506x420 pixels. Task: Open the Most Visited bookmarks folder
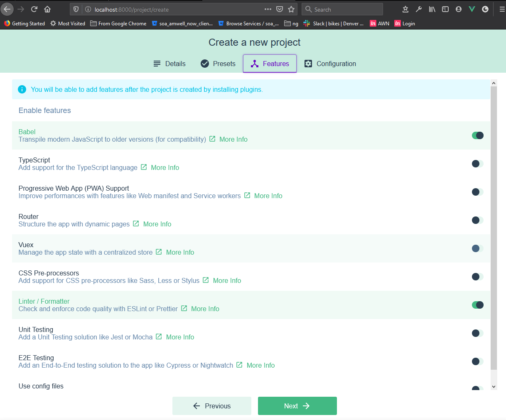[68, 24]
